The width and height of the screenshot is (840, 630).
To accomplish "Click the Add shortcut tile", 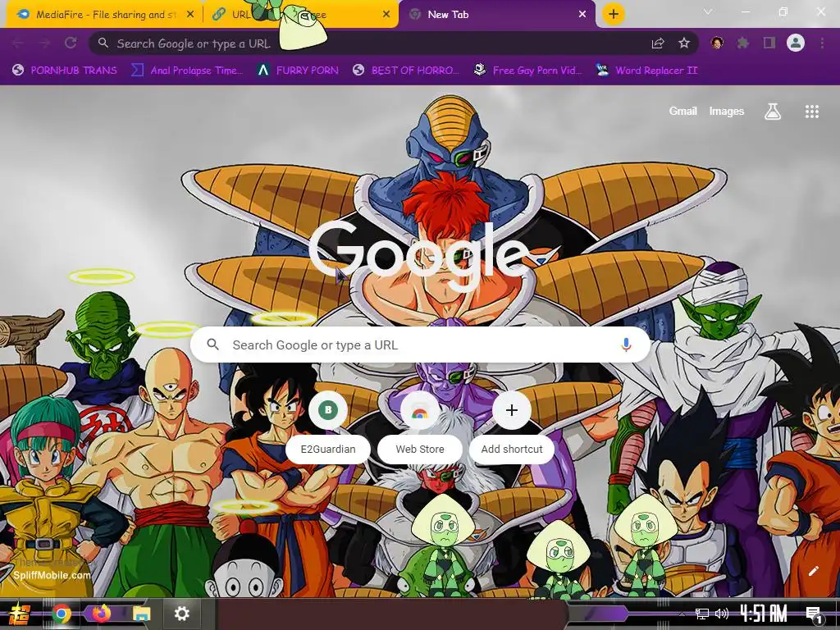I will [512, 427].
